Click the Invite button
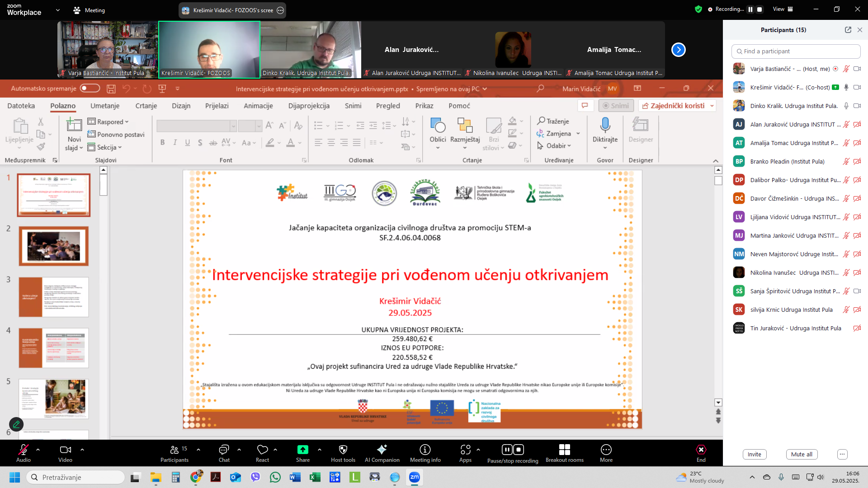 click(754, 454)
